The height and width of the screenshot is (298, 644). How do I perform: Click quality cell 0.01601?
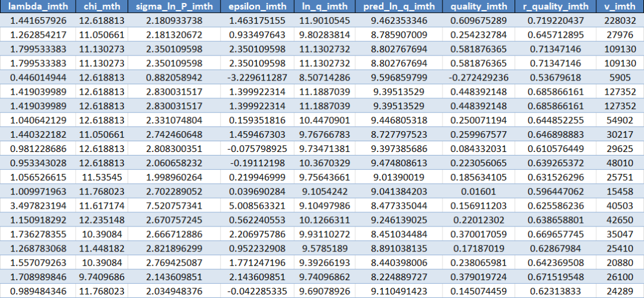click(478, 191)
